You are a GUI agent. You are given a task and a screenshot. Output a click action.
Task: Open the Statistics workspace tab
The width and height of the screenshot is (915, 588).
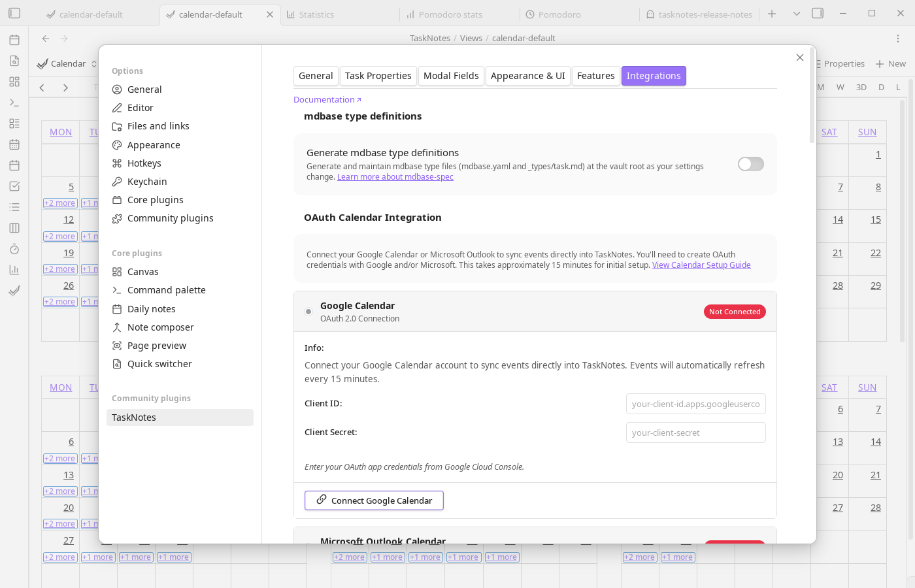(316, 14)
